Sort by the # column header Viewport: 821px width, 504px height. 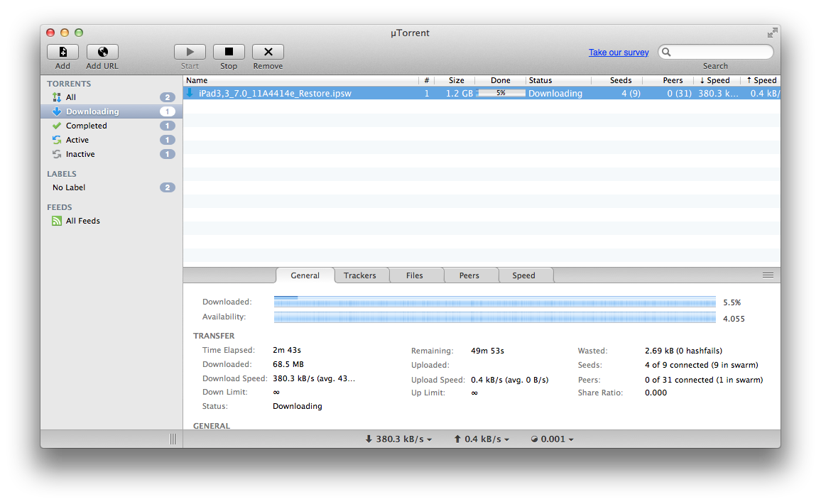pos(427,80)
